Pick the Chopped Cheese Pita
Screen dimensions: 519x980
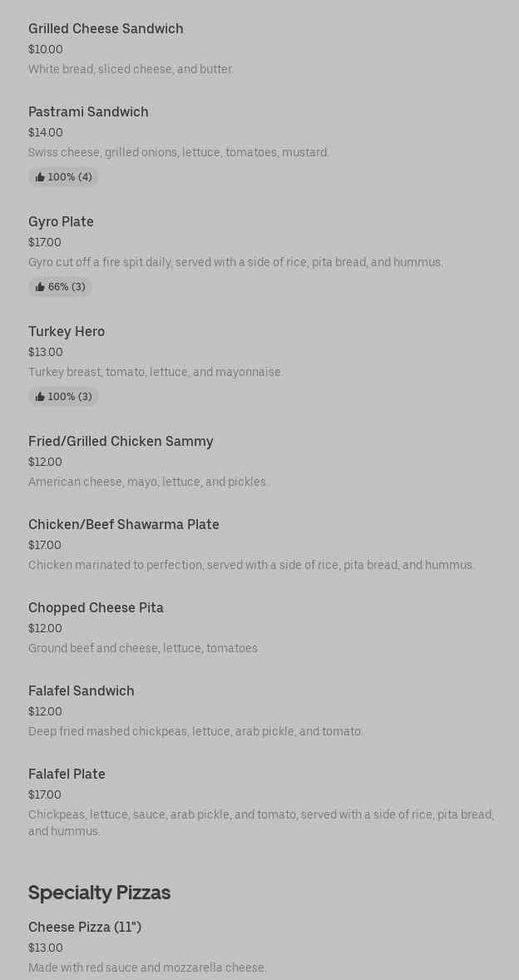click(96, 608)
